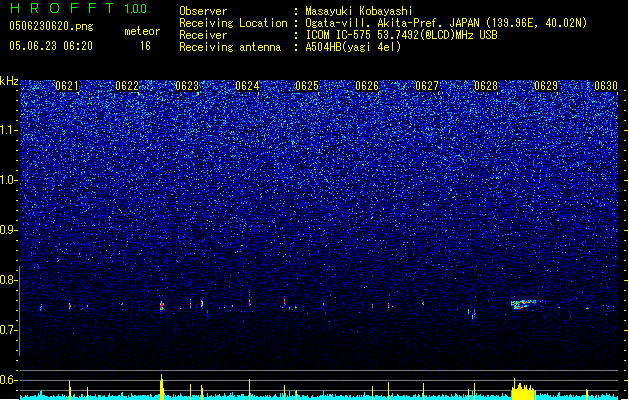Click the 0630 time marker
Viewport: 629px width, 400px height.
[606, 86]
